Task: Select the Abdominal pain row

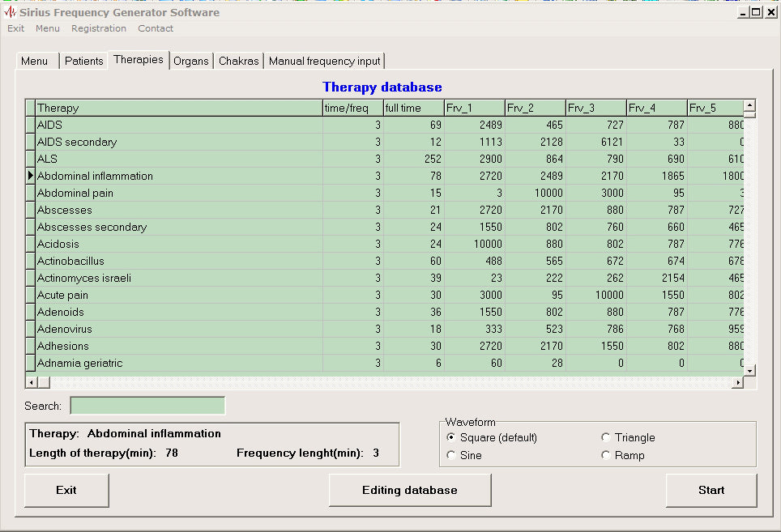Action: (x=385, y=193)
